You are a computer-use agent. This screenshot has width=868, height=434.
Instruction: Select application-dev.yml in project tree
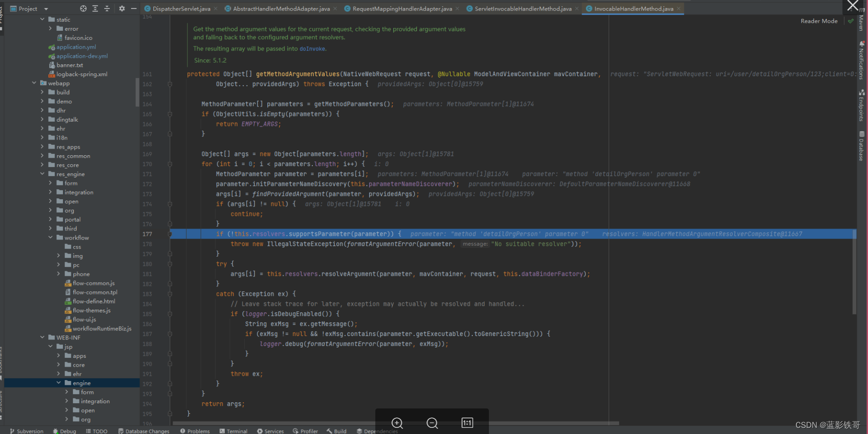82,56
